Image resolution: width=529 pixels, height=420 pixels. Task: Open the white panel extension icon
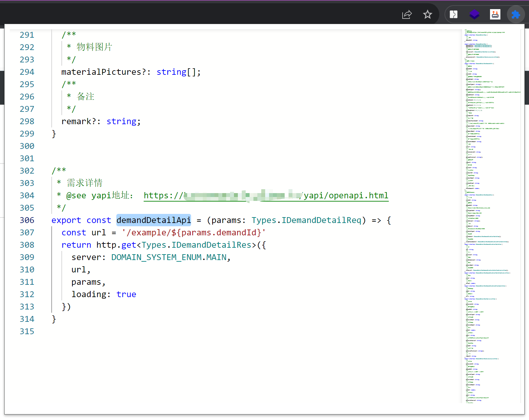(x=454, y=15)
